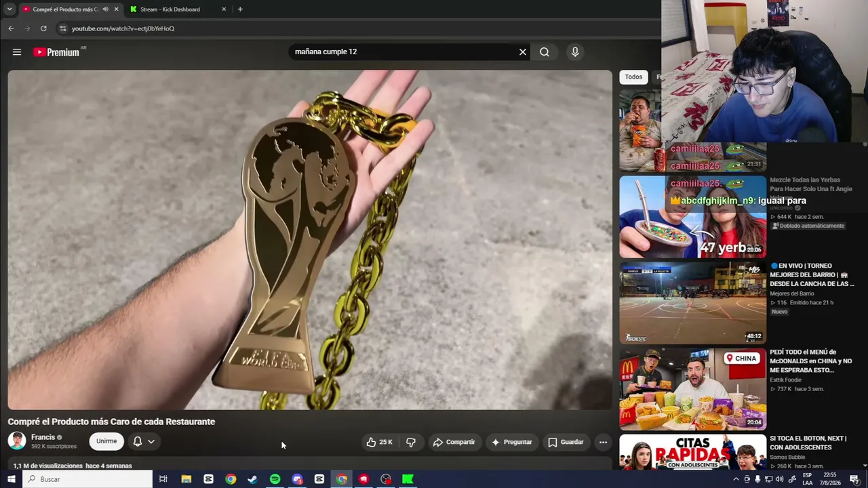868x488 pixels.
Task: Open the Windows Start menu
Action: pos(12,479)
